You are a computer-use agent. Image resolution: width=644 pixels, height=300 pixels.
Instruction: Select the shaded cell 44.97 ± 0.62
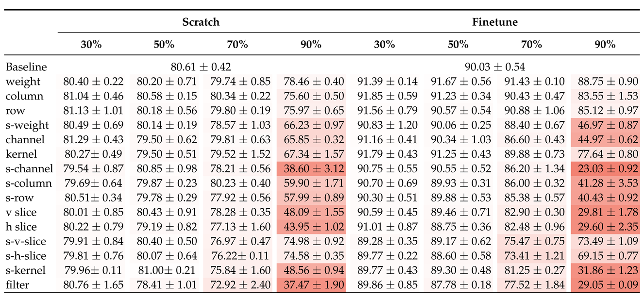pos(605,140)
